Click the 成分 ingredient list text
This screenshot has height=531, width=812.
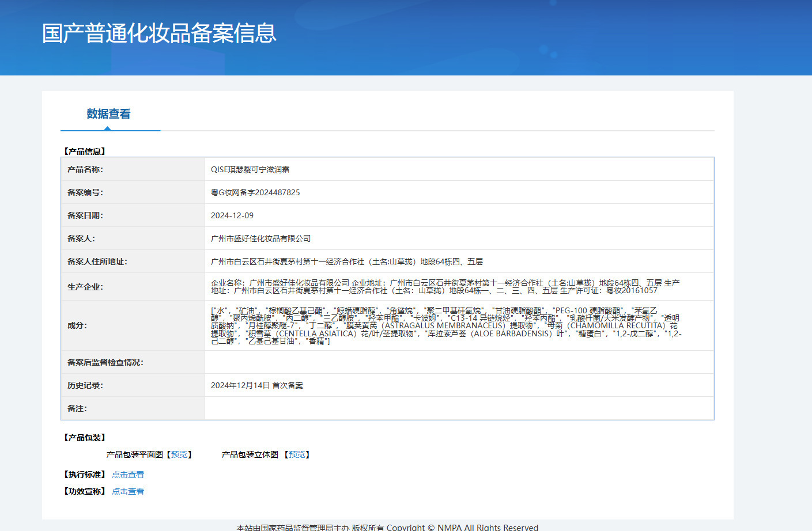(x=445, y=325)
